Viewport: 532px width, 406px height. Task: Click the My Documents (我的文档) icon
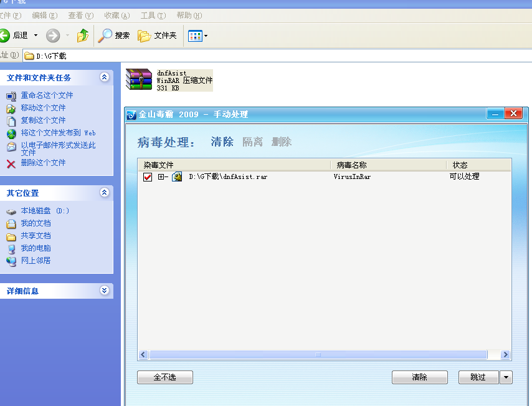(x=11, y=224)
